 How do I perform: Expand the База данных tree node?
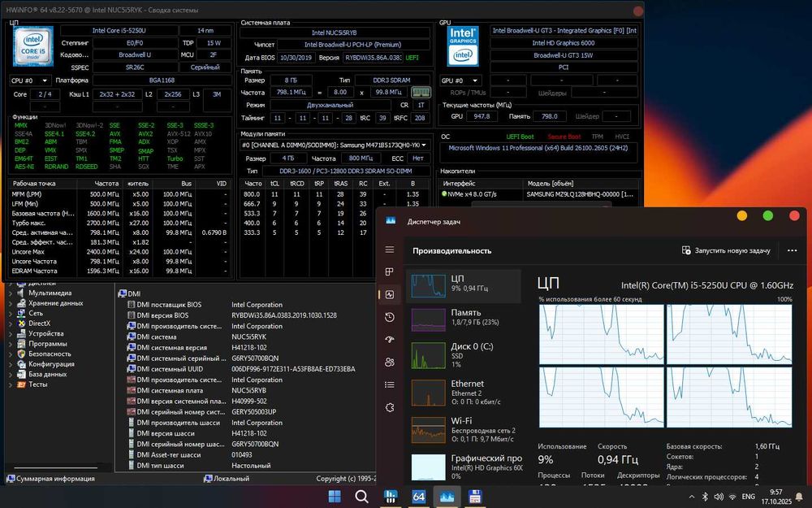coord(11,374)
